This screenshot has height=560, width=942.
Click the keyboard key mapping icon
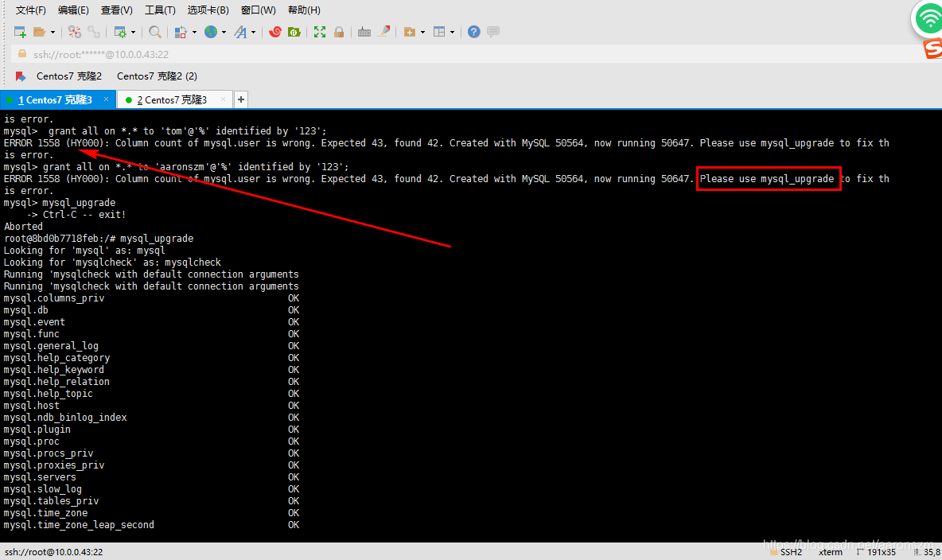coord(364,32)
